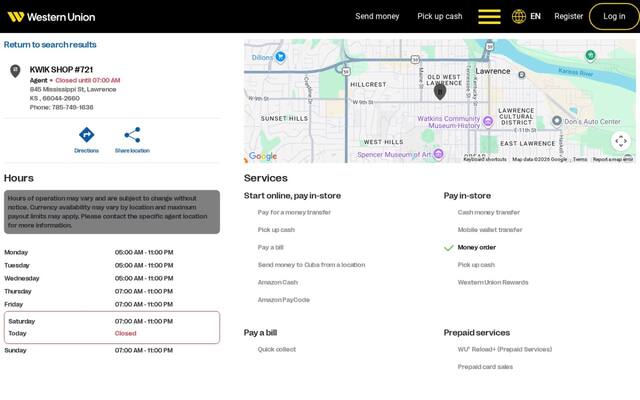
Task: Click the Sunday hours row
Action: coord(112,350)
